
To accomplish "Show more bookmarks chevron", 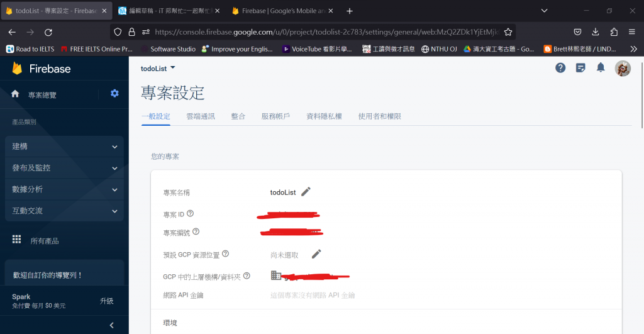I will tap(634, 49).
